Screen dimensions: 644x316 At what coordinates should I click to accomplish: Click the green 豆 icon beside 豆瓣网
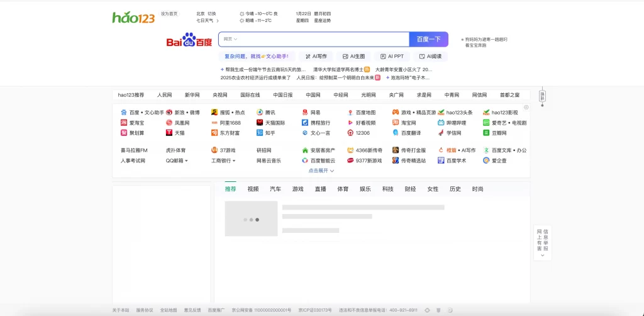(x=486, y=133)
